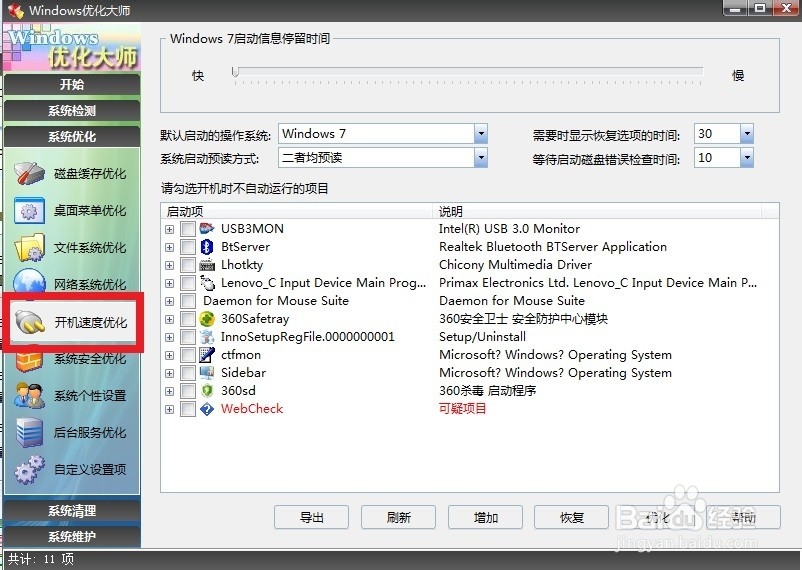This screenshot has width=802, height=570.
Task: Check the ctfmon checkbox
Action: [x=188, y=355]
